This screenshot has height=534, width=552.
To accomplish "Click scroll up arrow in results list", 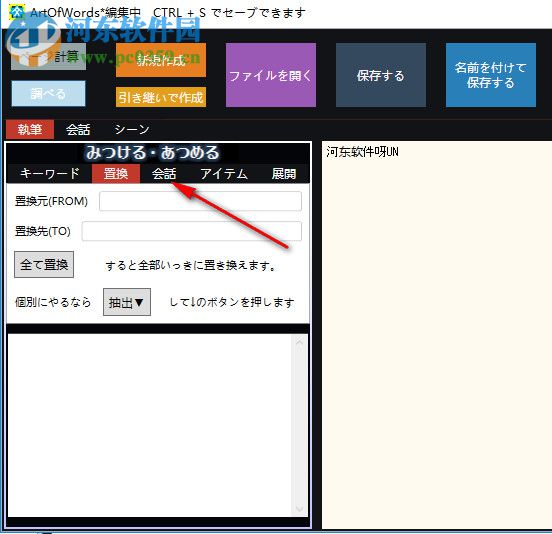I will 300,343.
